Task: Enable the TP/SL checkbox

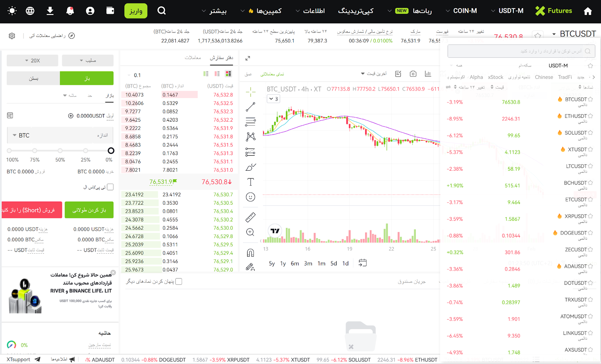Action: pos(110,187)
